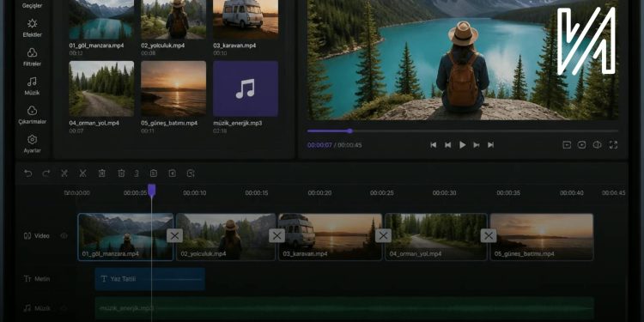
Task: Select the 01_göl_manzara.mp4 media thumbnail
Action: 101,20
